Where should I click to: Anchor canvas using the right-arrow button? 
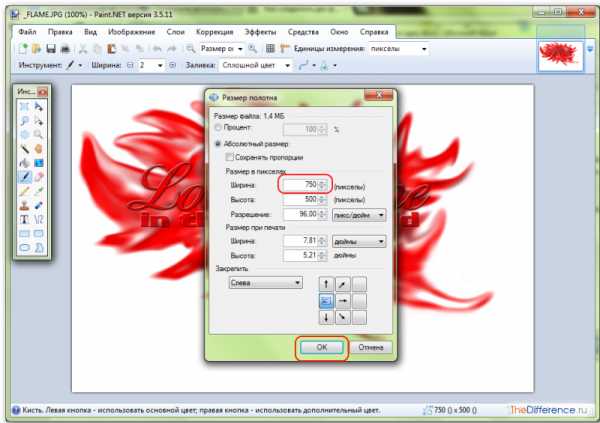343,301
